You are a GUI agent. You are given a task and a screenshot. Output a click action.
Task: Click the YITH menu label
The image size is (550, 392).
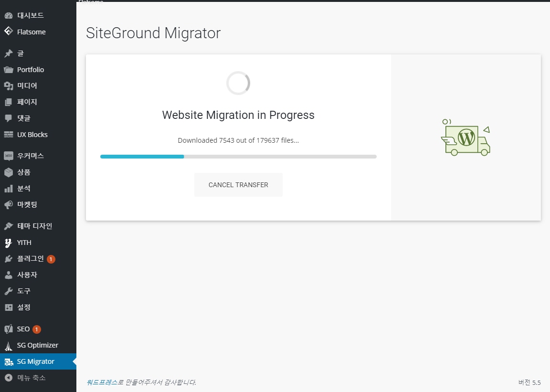pos(24,243)
